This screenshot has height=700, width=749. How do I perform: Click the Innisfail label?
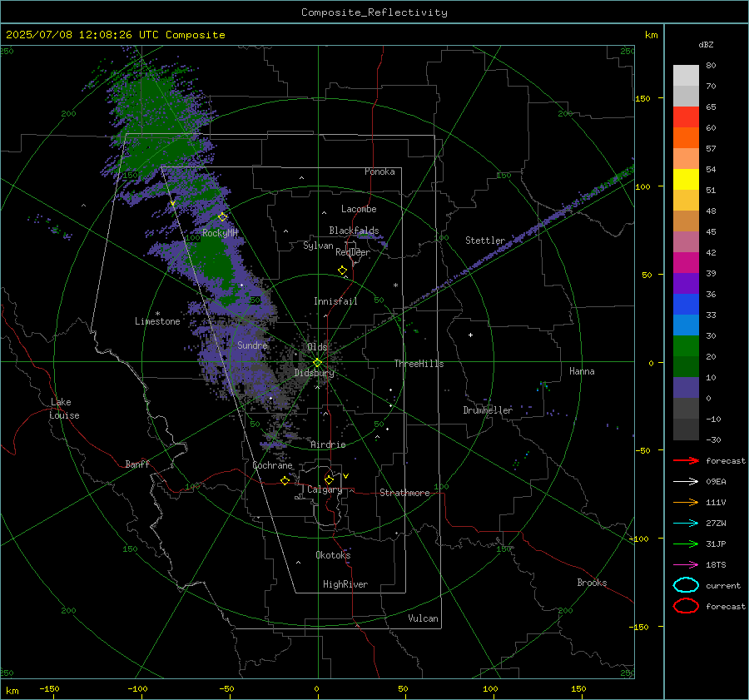(x=335, y=301)
